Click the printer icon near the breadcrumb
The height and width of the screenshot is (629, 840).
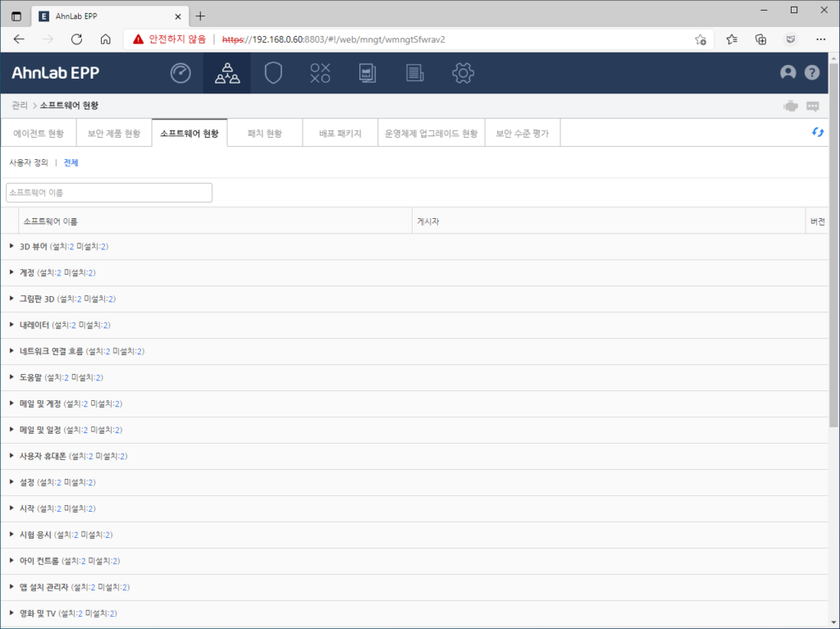[790, 105]
